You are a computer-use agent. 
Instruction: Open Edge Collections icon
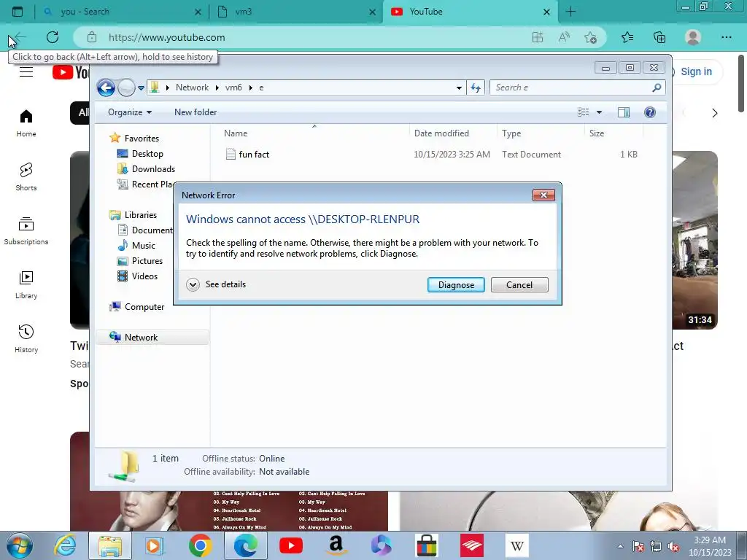pos(659,37)
